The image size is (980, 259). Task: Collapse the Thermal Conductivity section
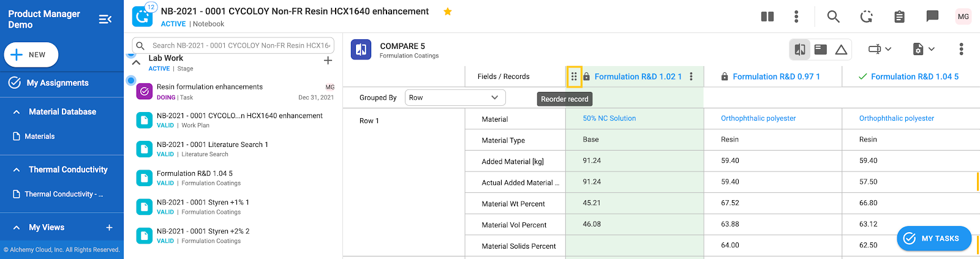[x=17, y=170]
